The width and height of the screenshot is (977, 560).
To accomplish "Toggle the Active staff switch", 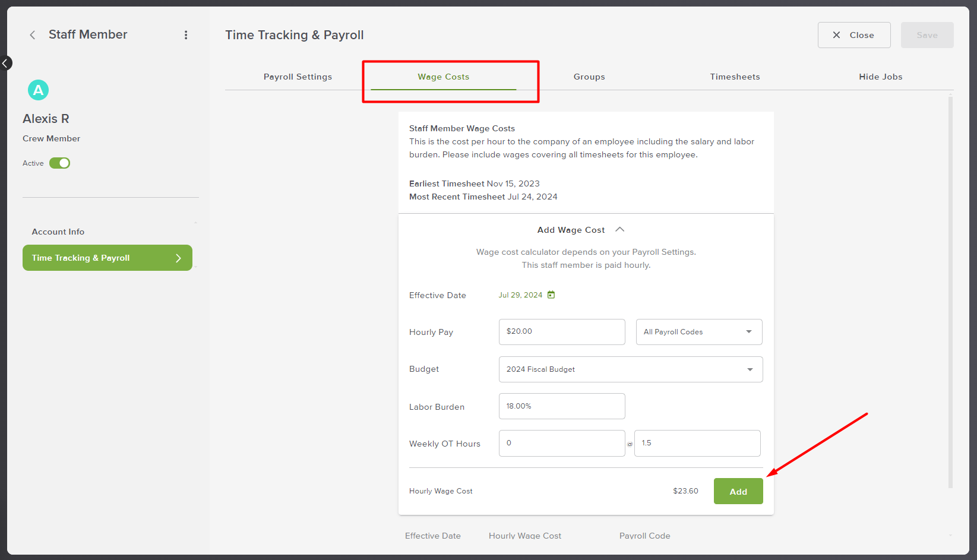I will tap(59, 163).
